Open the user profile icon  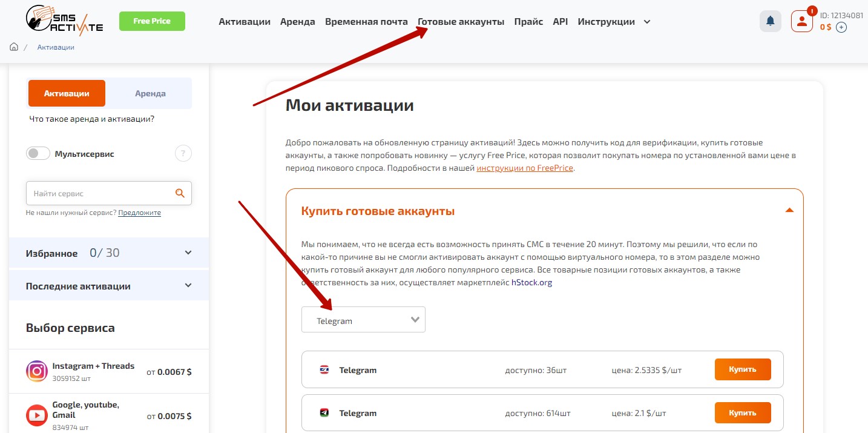point(801,21)
